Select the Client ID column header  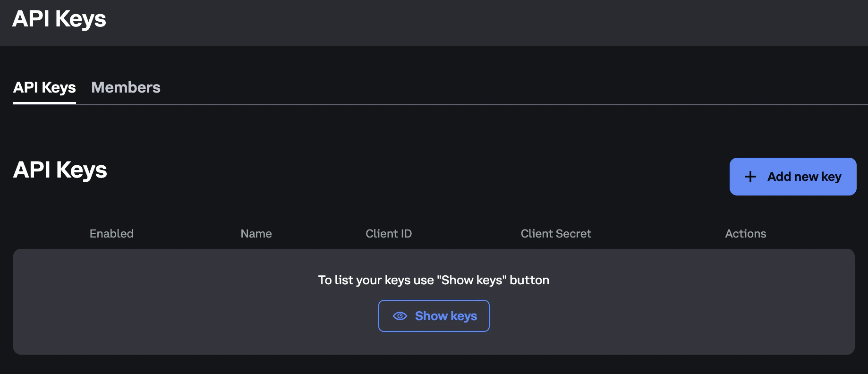click(x=388, y=233)
